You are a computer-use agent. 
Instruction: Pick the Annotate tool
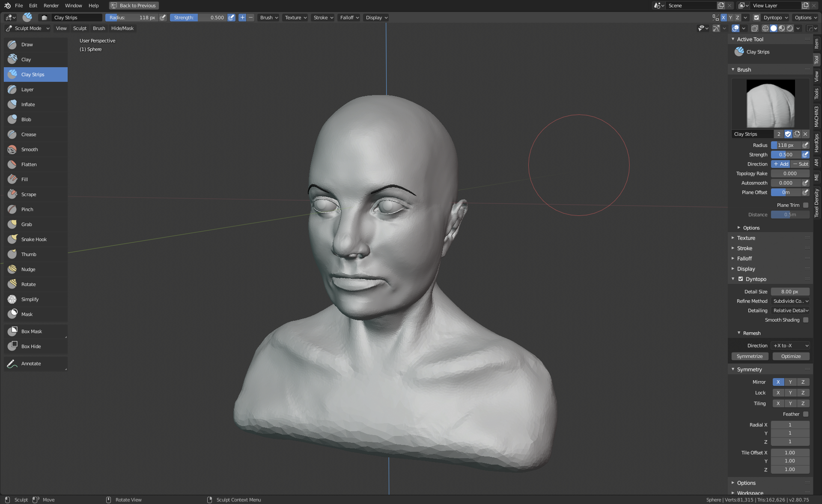[x=31, y=364]
